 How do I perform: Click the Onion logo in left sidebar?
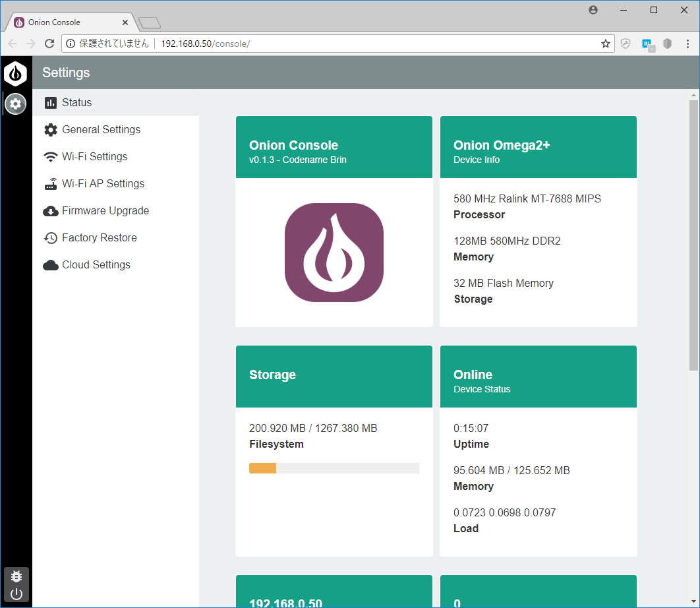[x=16, y=74]
